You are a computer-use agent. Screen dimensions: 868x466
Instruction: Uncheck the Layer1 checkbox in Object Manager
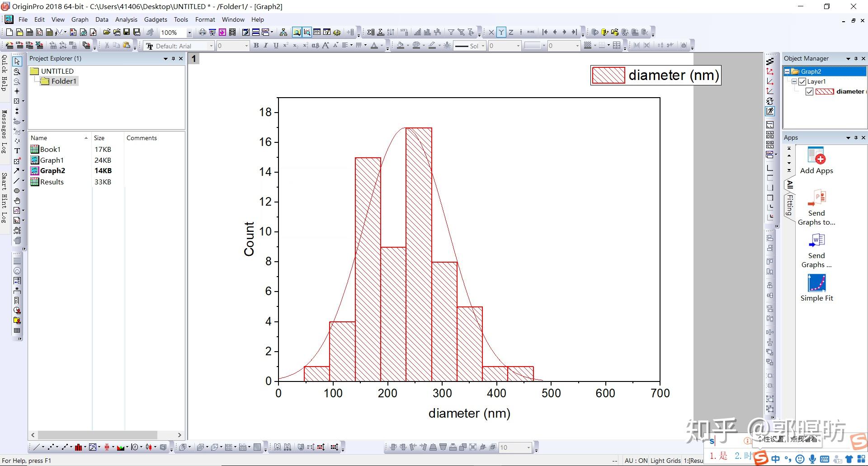coord(802,81)
